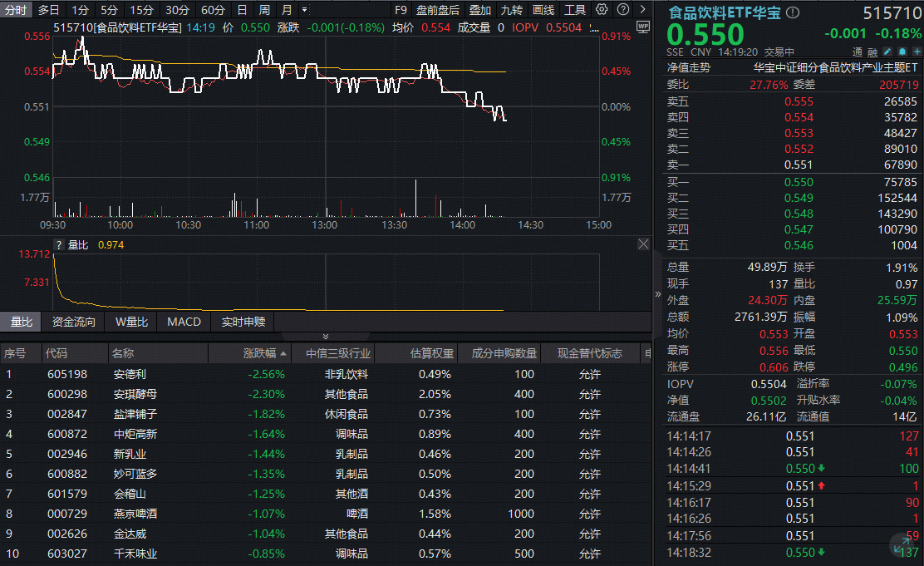Toggle 盘前盘后 pre/post market display

[438, 10]
